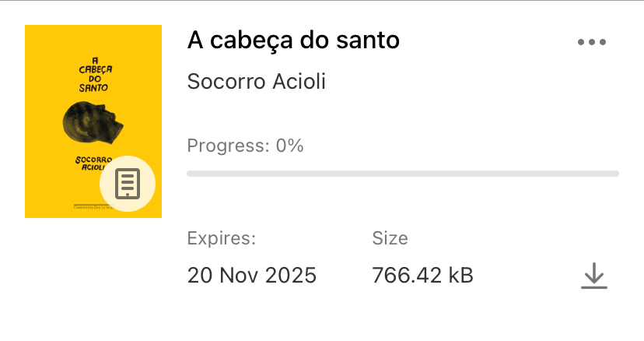This screenshot has height=341, width=644.
Task: Select the file size 766.42 kB
Action: pyautogui.click(x=422, y=275)
